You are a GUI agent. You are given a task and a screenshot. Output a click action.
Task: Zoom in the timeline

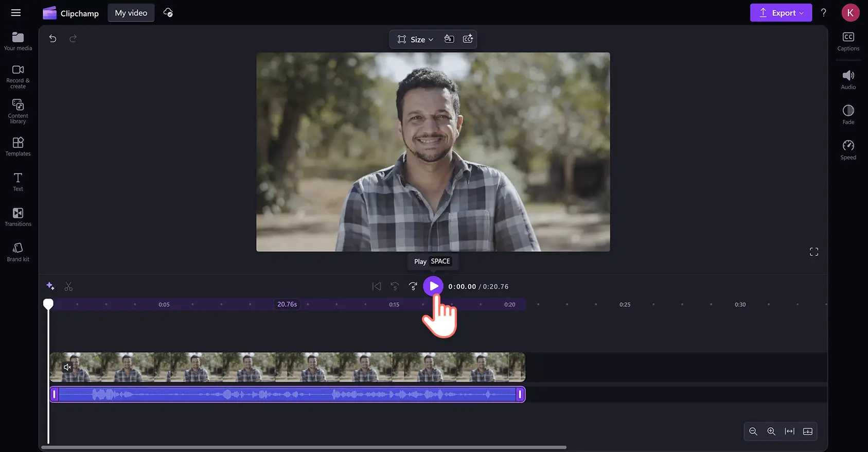[771, 431]
